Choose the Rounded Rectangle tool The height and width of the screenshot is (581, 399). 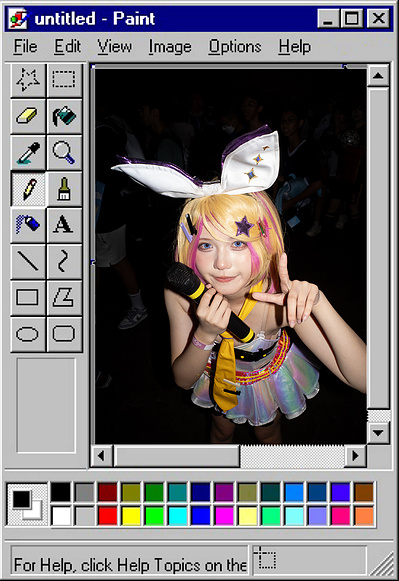[x=64, y=334]
